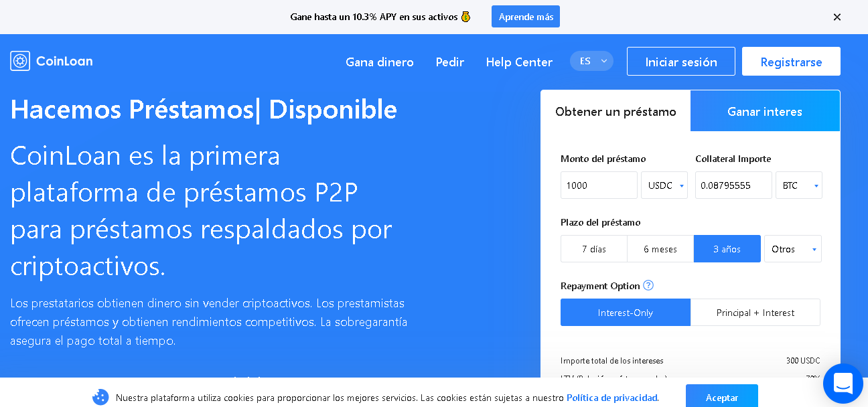Click the cookie notice icon
Image resolution: width=868 pixels, height=407 pixels.
click(x=100, y=397)
